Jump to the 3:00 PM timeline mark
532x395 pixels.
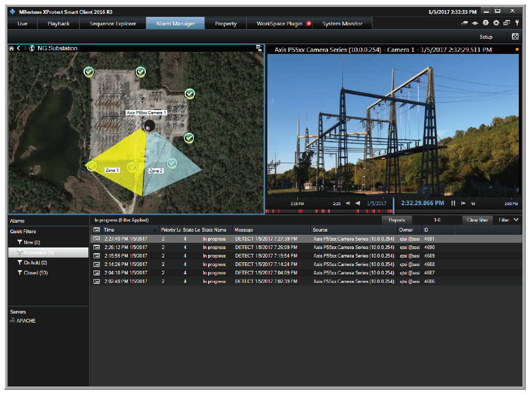(511, 204)
